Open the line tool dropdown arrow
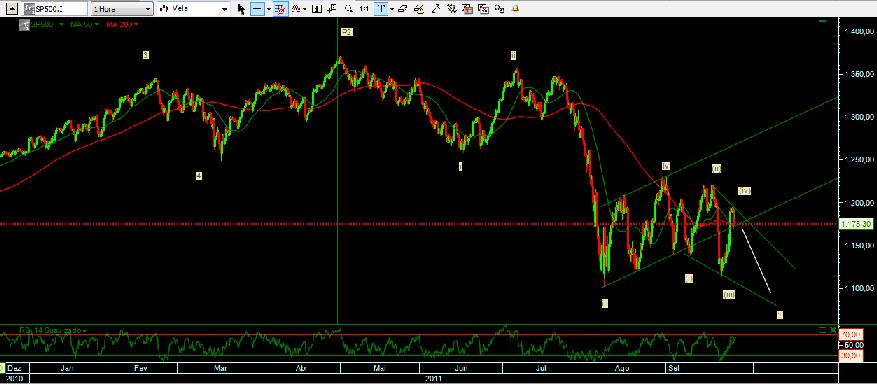877x384 pixels. coord(269,9)
